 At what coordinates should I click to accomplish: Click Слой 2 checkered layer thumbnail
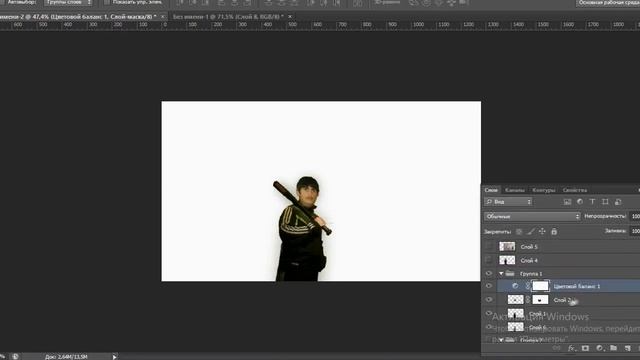[515, 300]
